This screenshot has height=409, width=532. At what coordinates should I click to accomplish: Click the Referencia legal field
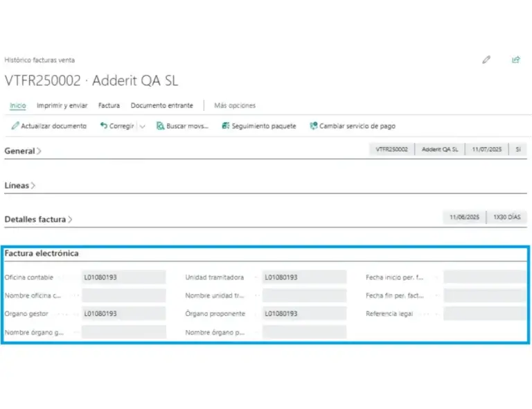click(484, 313)
